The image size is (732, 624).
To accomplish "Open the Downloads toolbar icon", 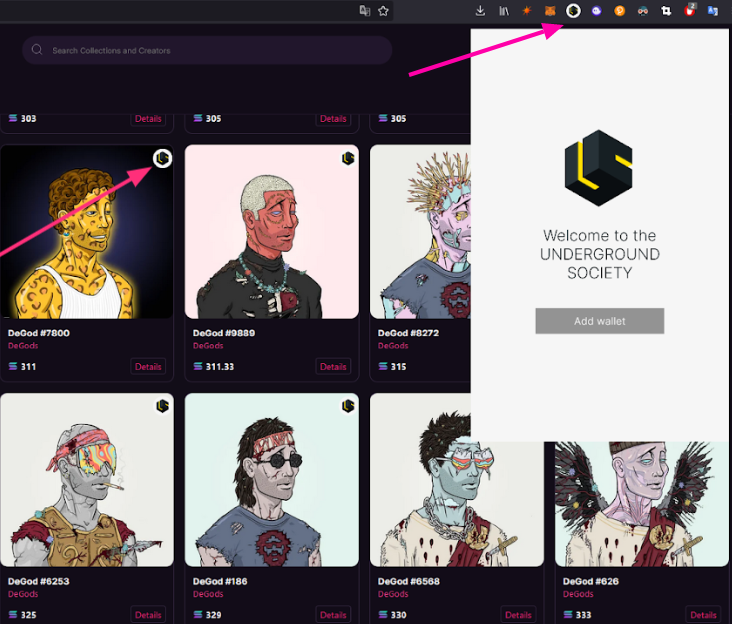I will point(480,11).
